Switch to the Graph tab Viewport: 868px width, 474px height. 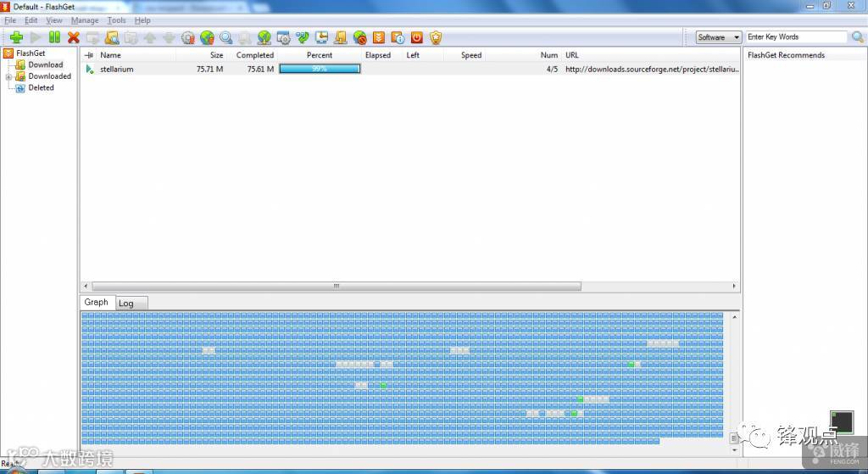pyautogui.click(x=97, y=303)
